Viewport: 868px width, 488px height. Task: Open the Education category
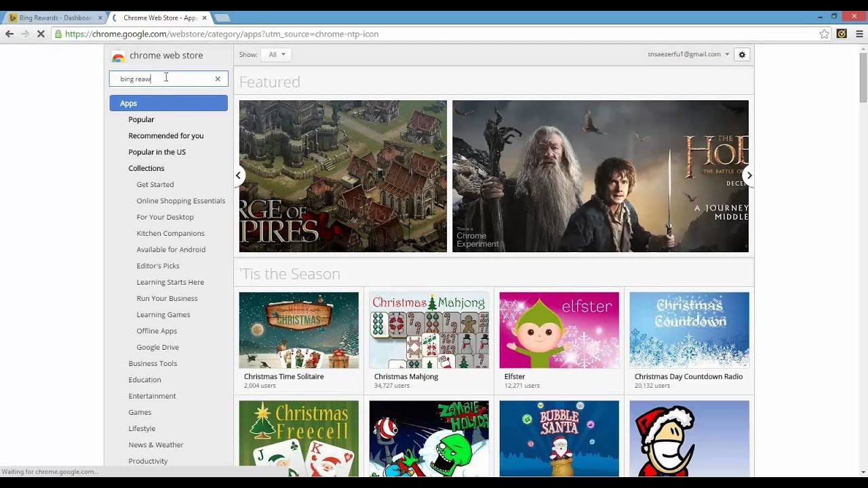click(144, 380)
